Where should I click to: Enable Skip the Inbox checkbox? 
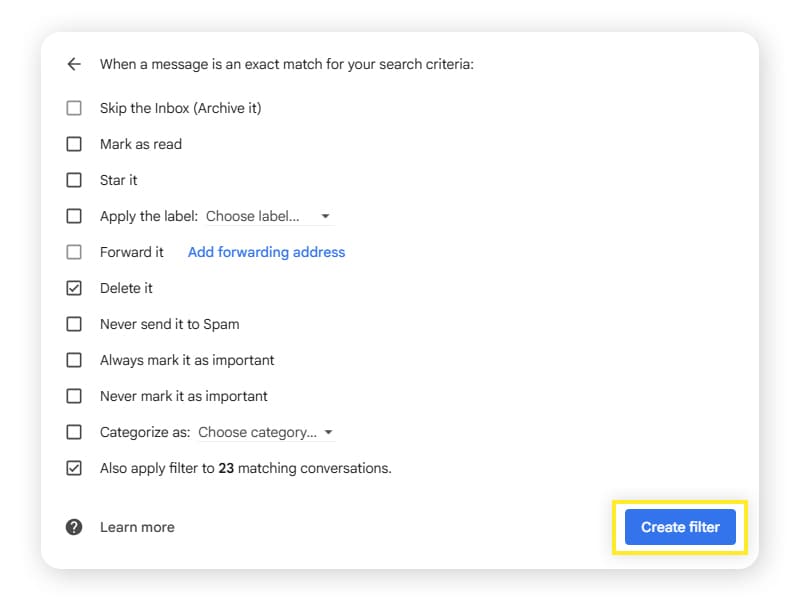click(74, 108)
